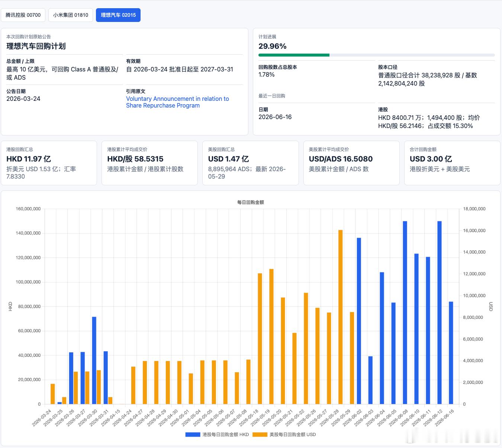Switch to the 小米集团 01810 tab
502x448 pixels.
(71, 15)
